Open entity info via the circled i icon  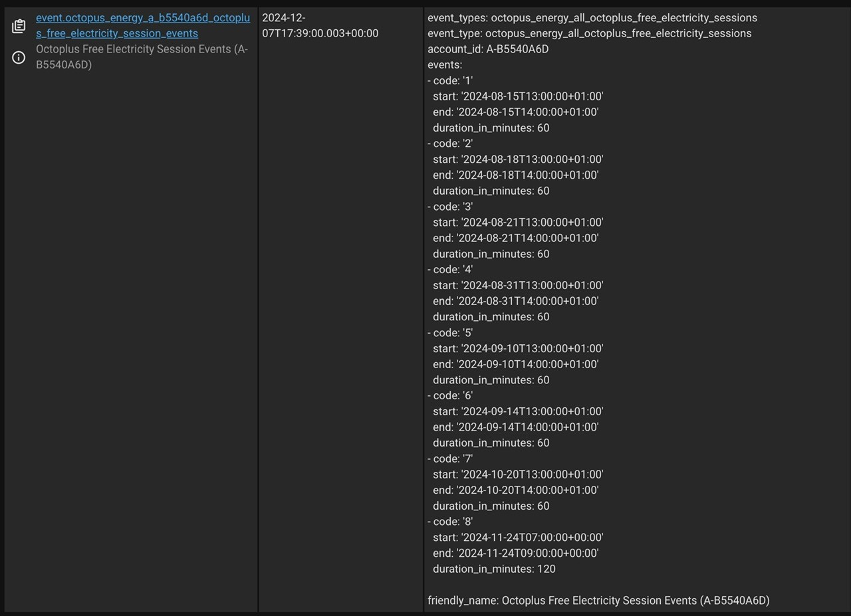point(19,58)
